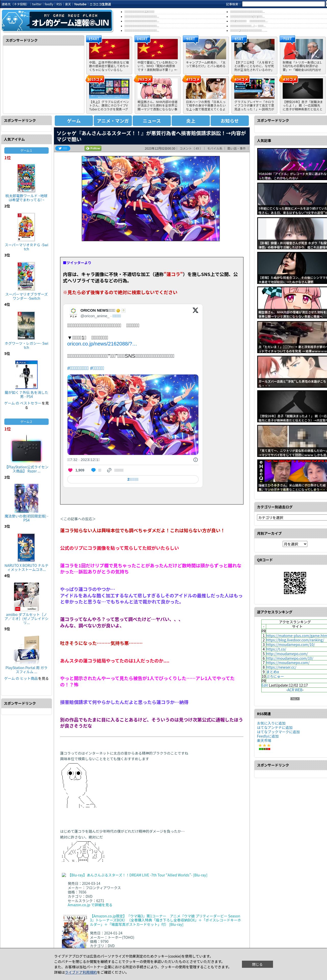
Task: Click the ORICON NEWS profile avatar
Action: pyautogui.click(x=73, y=312)
